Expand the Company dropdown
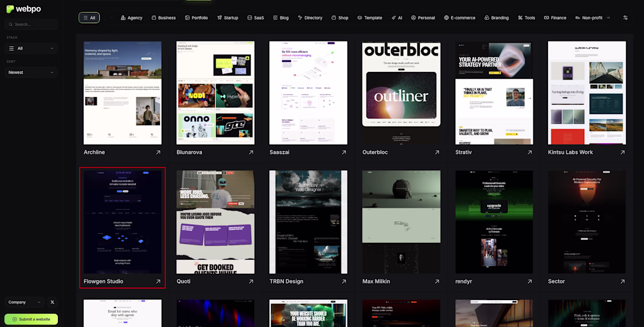This screenshot has width=644, height=327. 25,302
